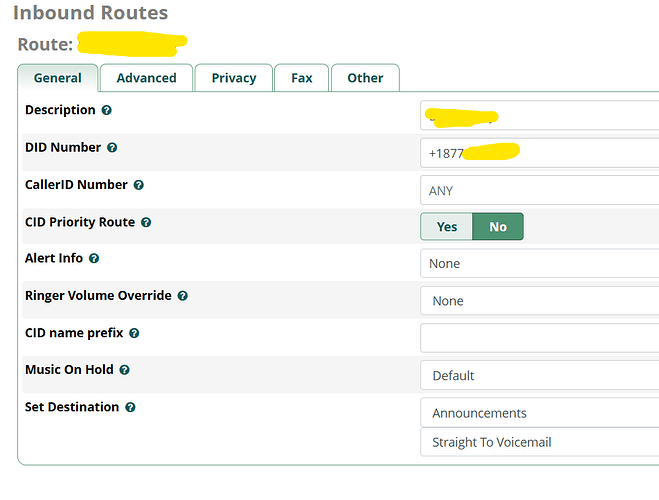
Task: Go to the Fax tab
Action: pos(301,78)
